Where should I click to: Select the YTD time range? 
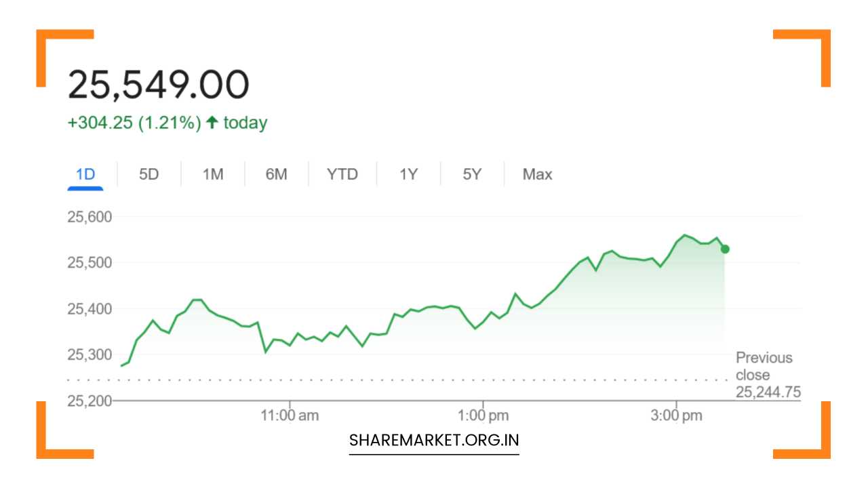[x=342, y=174]
